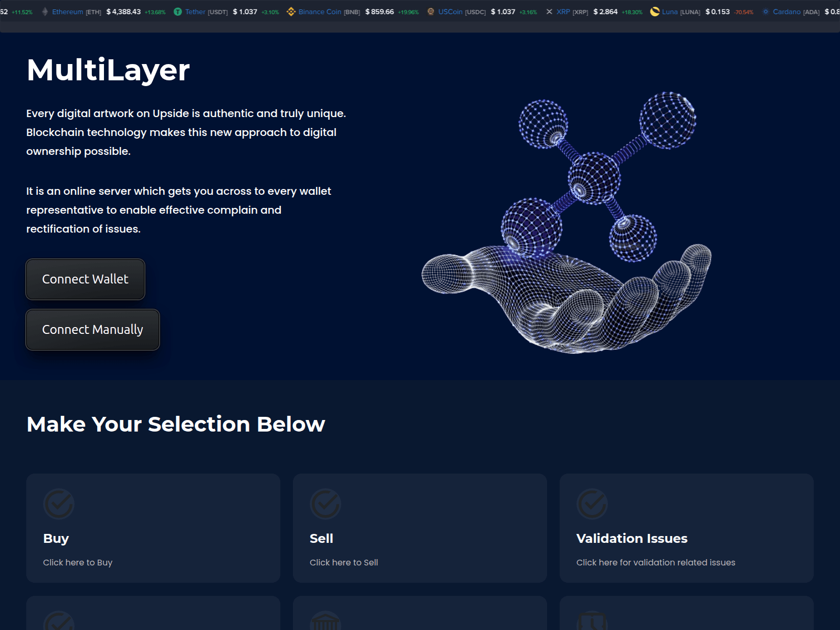Viewport: 840px width, 630px height.
Task: Click the Connect Manually button
Action: click(92, 330)
